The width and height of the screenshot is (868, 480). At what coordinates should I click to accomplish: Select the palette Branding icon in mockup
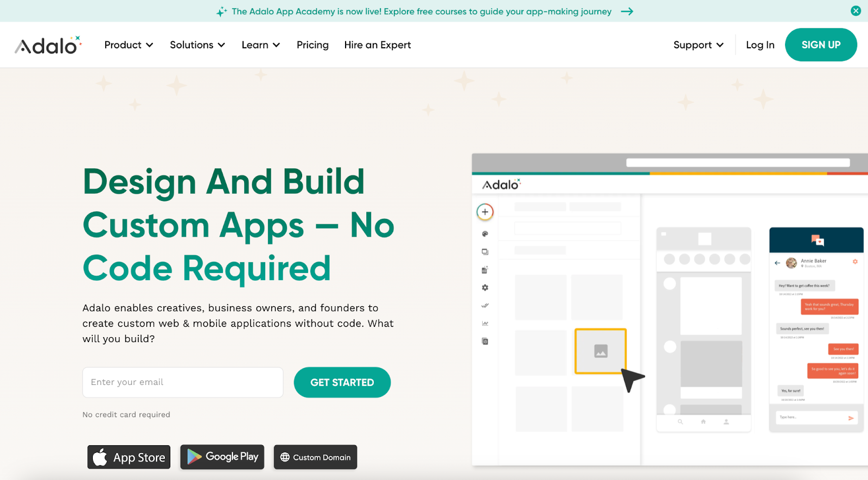[x=485, y=234]
